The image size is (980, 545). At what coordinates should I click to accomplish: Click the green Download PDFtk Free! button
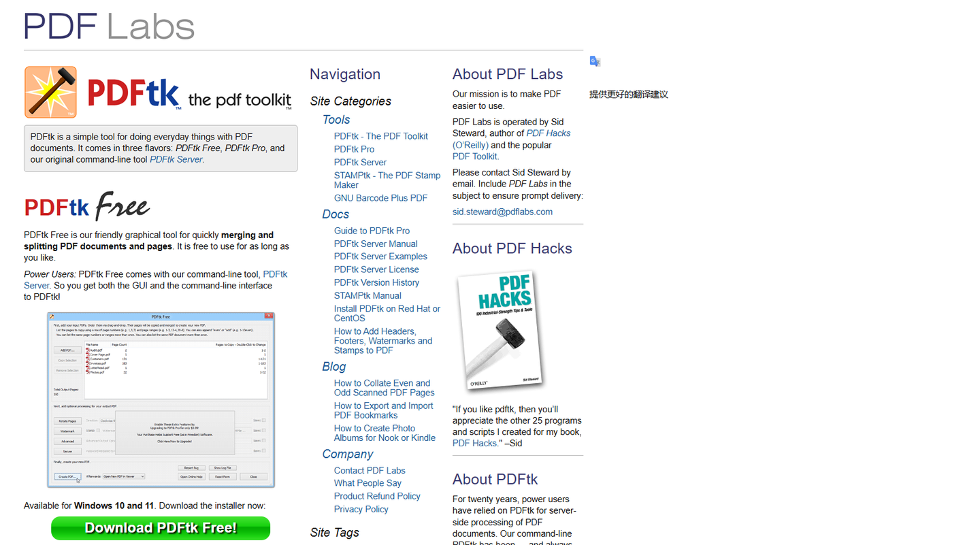pos(161,528)
